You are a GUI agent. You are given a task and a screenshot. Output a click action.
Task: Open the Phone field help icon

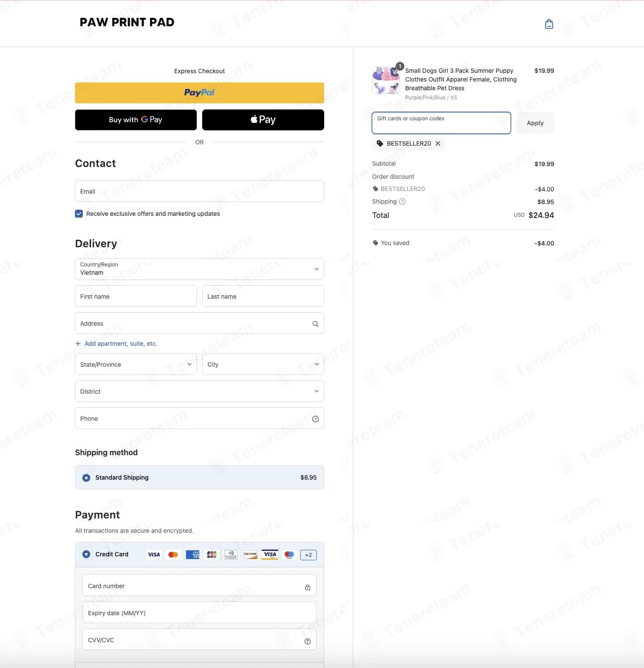coord(315,419)
